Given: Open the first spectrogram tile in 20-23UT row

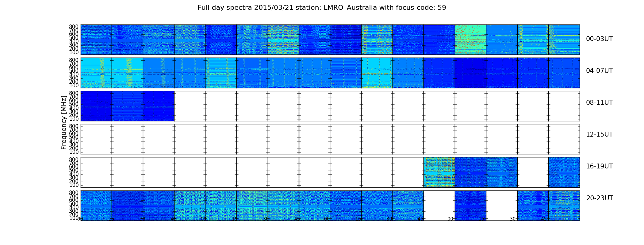Looking at the screenshot, I should pos(96,205).
